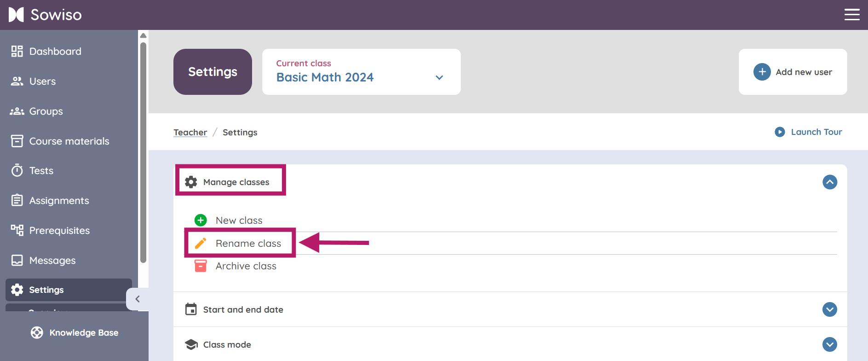Click the Add new user button
Image resolution: width=868 pixels, height=361 pixels.
(793, 72)
